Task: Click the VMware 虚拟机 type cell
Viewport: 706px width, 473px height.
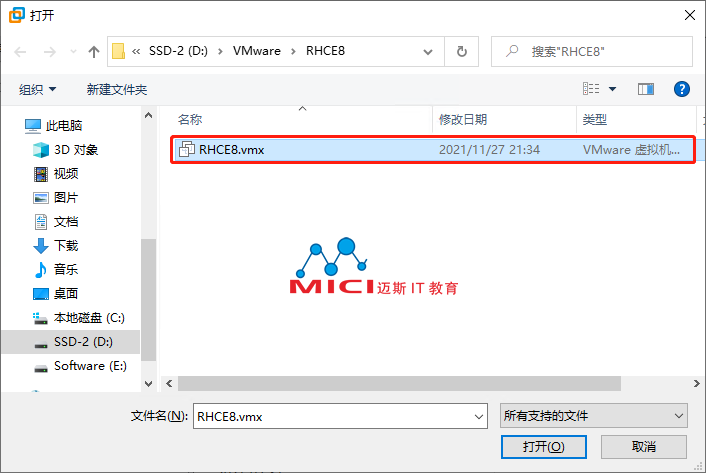Action: (631, 150)
